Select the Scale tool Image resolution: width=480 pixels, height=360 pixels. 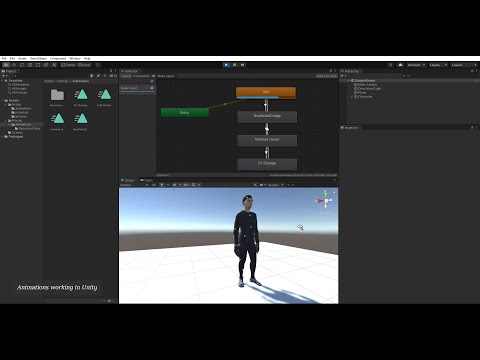30,65
